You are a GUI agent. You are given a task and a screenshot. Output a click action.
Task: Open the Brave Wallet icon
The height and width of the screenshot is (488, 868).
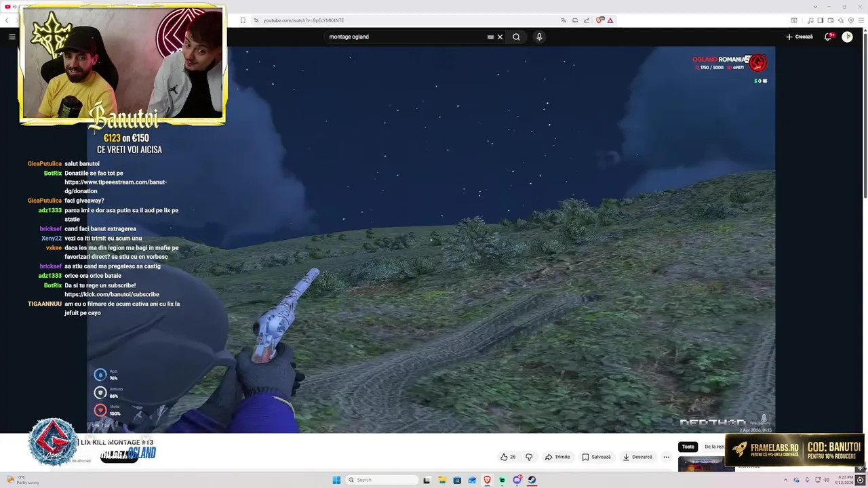(x=829, y=20)
